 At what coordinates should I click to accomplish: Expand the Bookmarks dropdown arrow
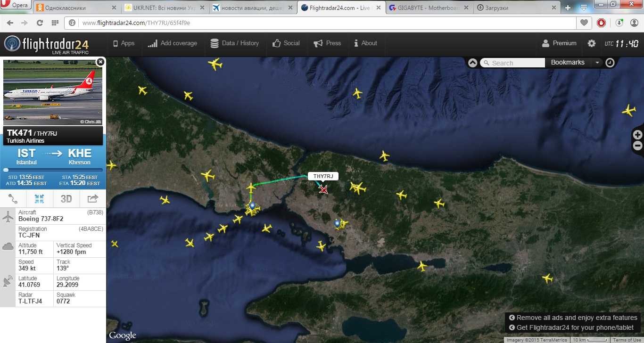pos(597,63)
